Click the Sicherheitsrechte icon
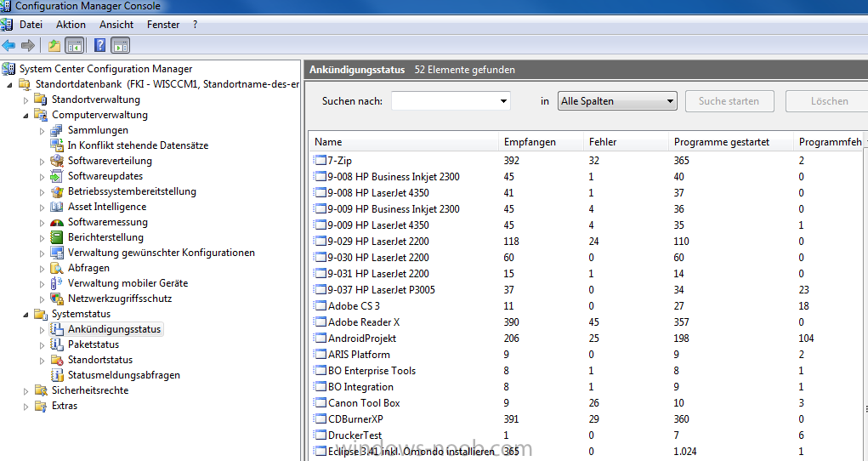Viewport: 868px width, 461px height. click(41, 390)
